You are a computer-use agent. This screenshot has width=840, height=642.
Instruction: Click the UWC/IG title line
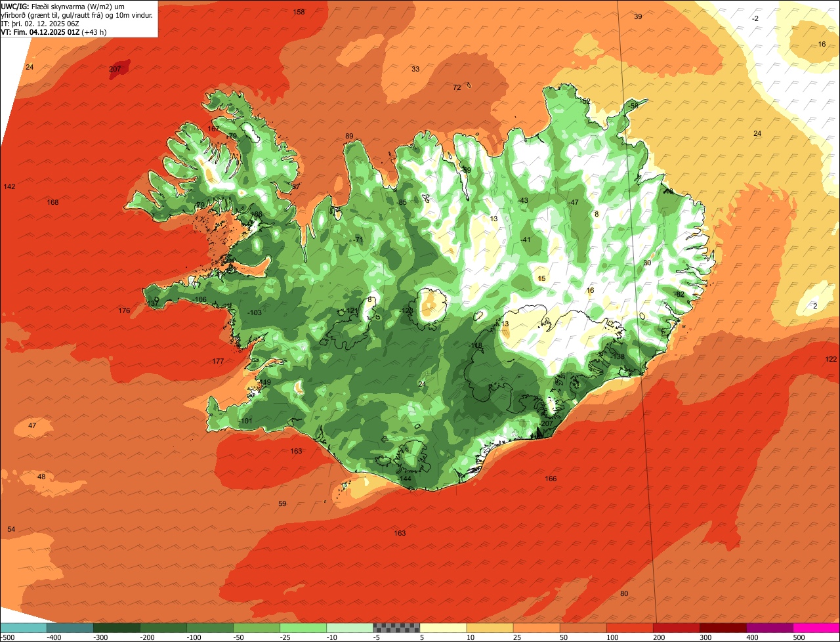pyautogui.click(x=62, y=6)
